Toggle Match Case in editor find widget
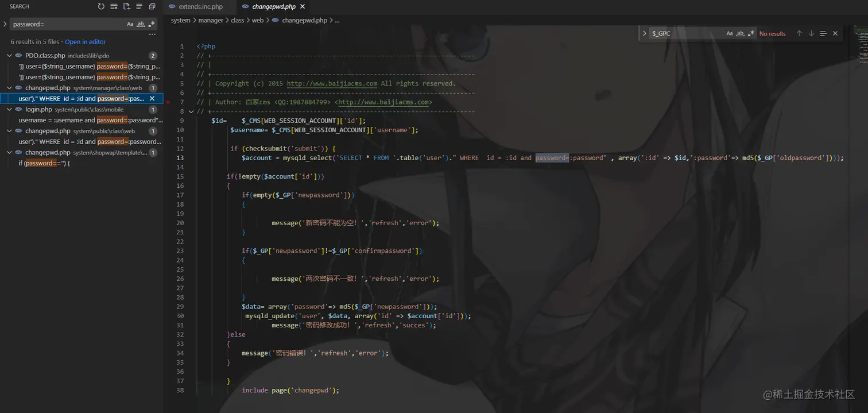 click(x=730, y=33)
